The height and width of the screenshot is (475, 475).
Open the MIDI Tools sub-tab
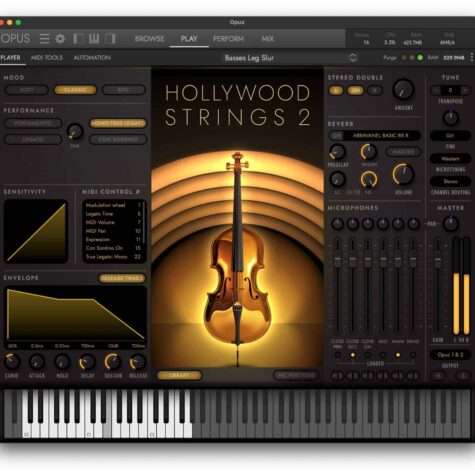click(47, 58)
